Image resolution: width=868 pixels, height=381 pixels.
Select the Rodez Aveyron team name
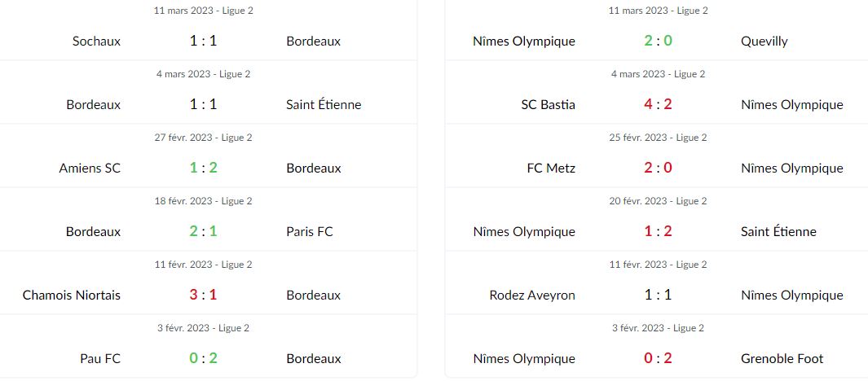(x=532, y=296)
